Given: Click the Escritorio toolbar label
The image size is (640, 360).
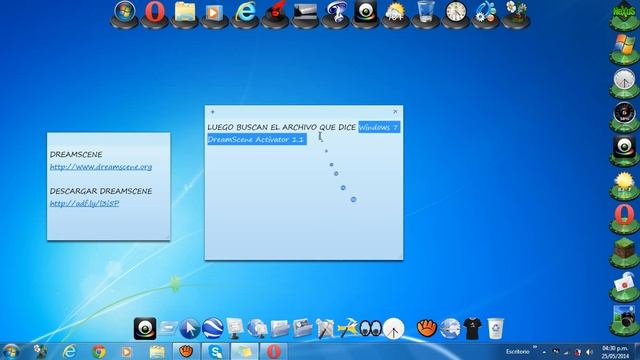Looking at the screenshot, I should pyautogui.click(x=518, y=351).
